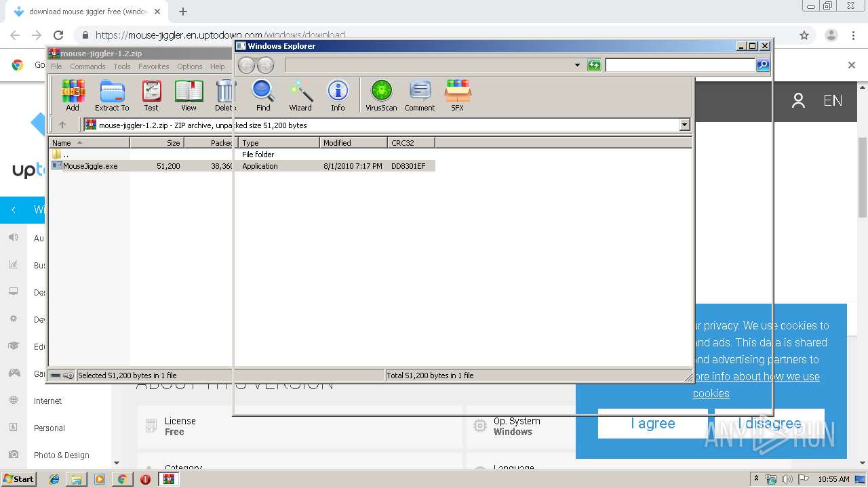Click the I disagree cookie button
Viewport: 868px width, 488px height.
(770, 424)
